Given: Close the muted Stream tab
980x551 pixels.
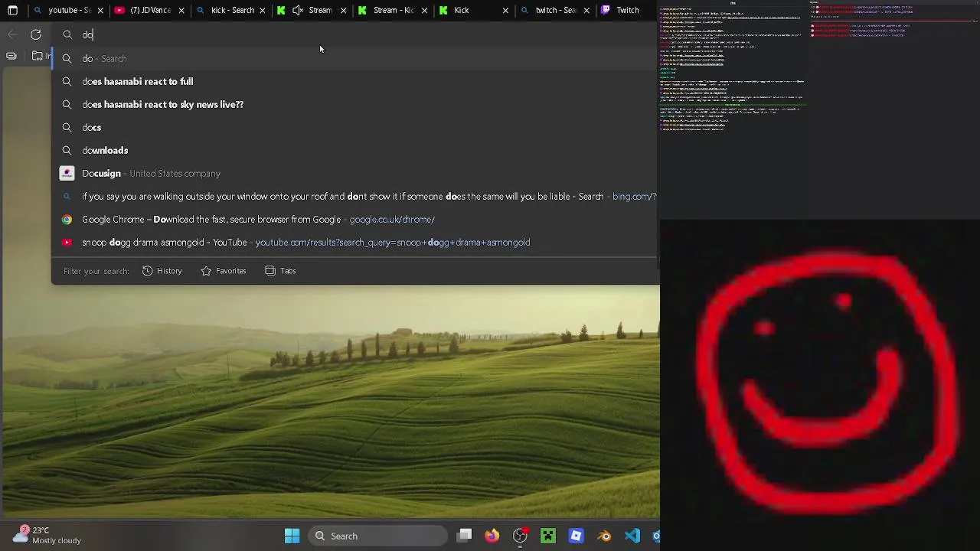Looking at the screenshot, I should pos(344,11).
